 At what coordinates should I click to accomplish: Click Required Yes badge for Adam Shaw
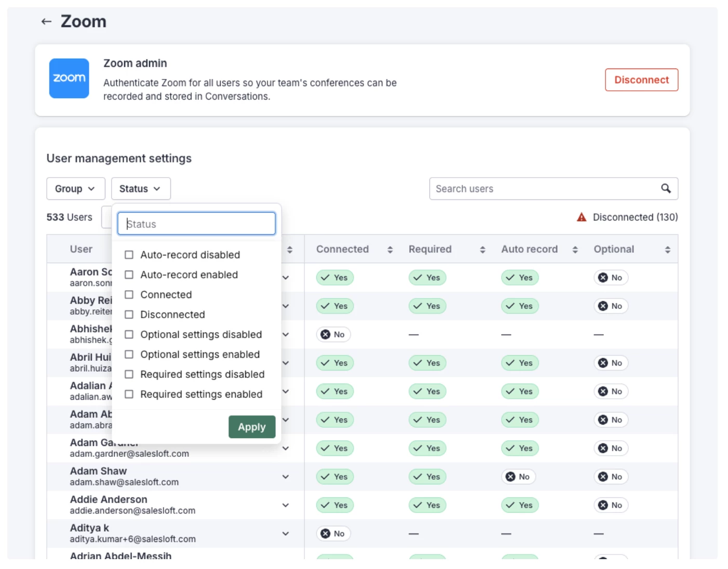point(427,477)
